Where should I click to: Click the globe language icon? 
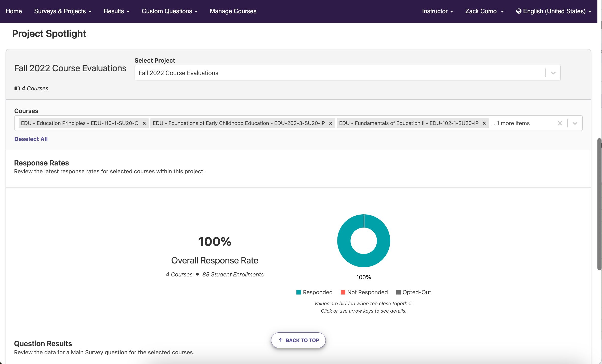[519, 11]
